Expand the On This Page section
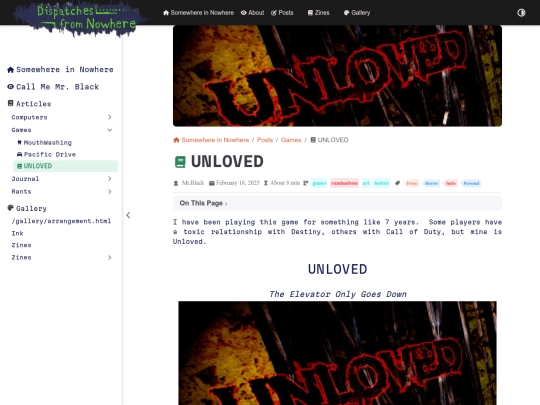540x405 pixels. (337, 203)
